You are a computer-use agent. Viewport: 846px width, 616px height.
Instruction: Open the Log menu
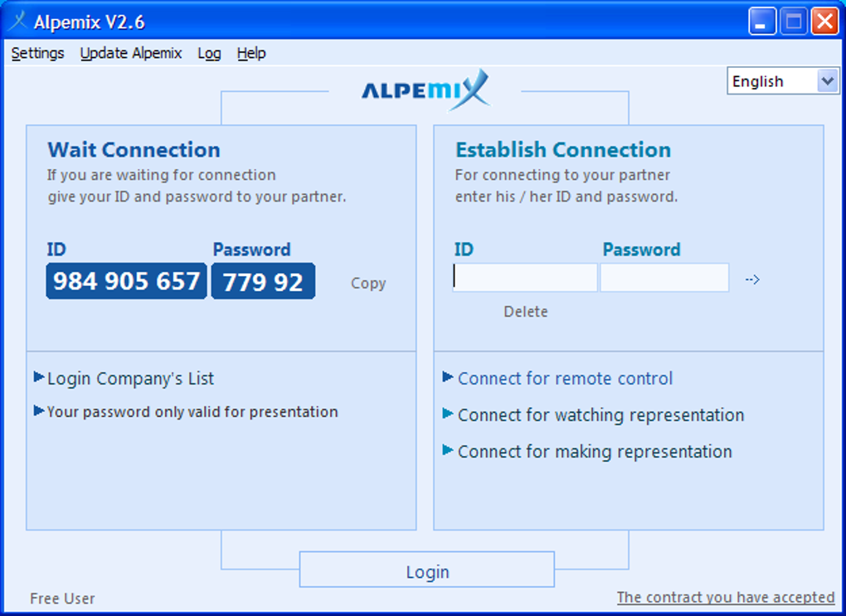pyautogui.click(x=209, y=53)
